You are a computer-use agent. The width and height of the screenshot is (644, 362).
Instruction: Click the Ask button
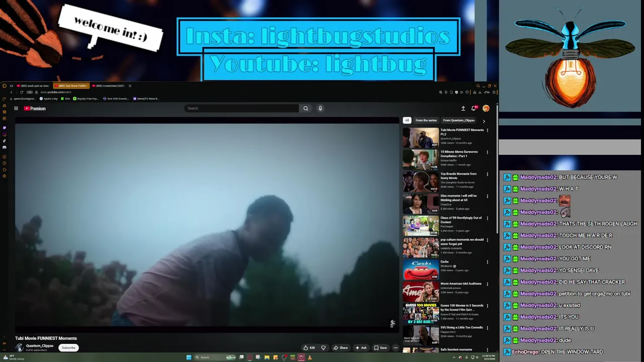tap(361, 347)
